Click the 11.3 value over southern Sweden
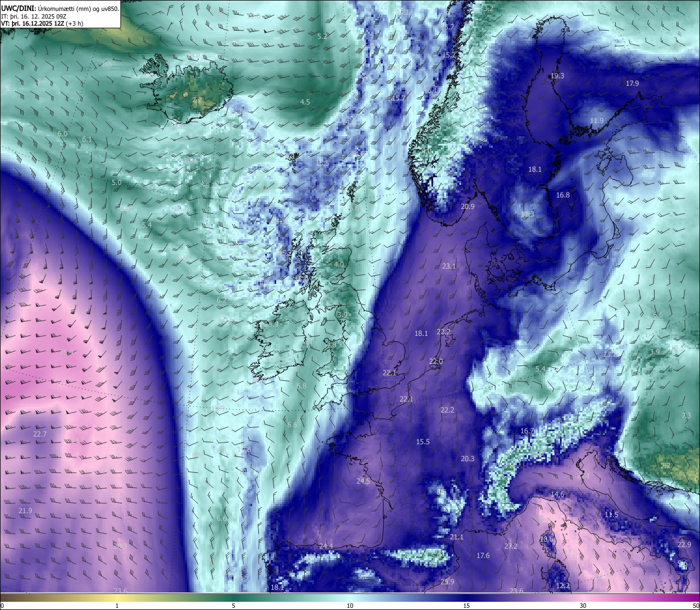700x610 pixels. 527,214
